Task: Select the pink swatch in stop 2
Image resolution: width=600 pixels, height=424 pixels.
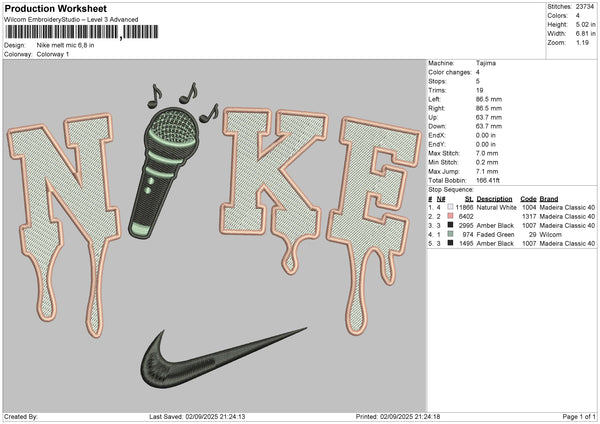Action: [x=452, y=216]
